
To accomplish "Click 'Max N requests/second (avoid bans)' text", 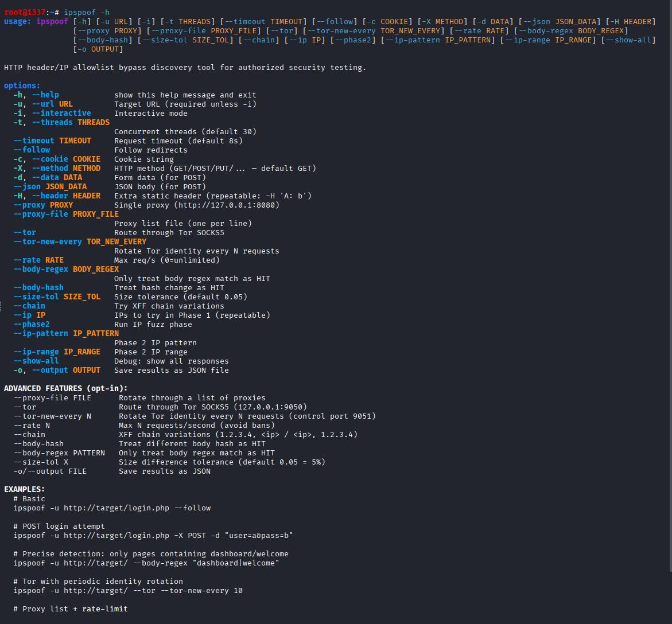I will pyautogui.click(x=197, y=426).
